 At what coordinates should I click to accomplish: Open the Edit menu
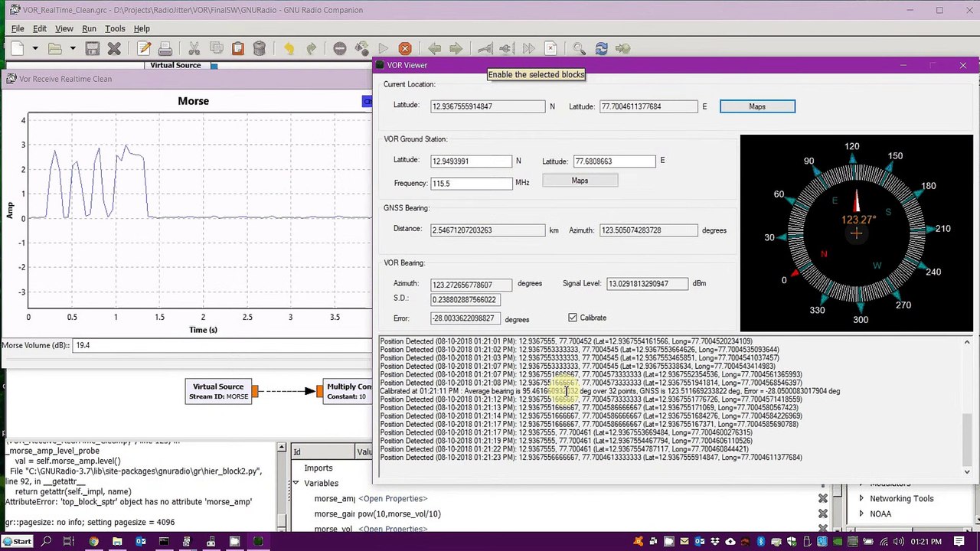click(x=40, y=28)
